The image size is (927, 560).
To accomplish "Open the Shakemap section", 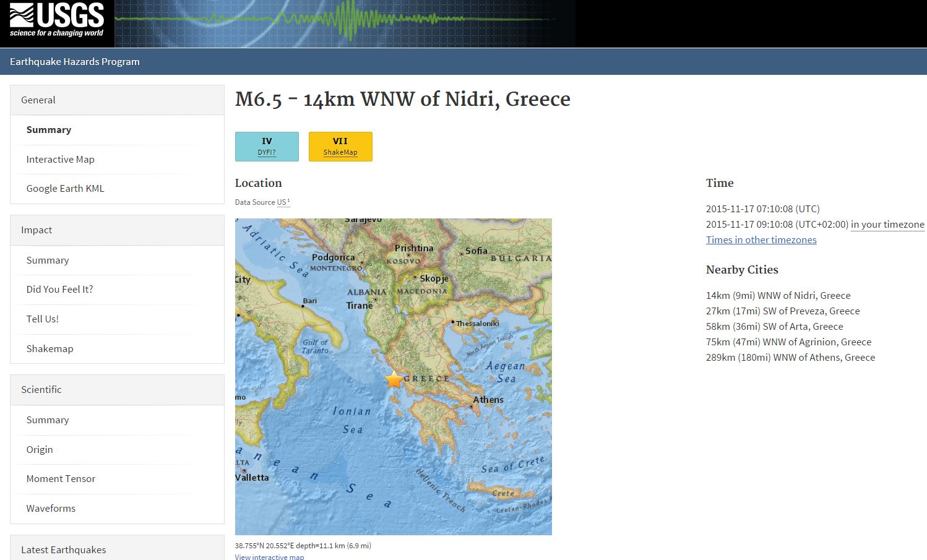I will (x=50, y=348).
